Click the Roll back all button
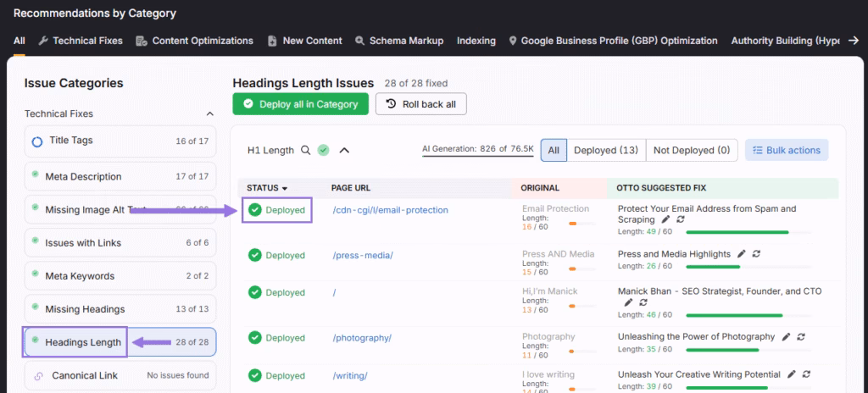868x393 pixels. [x=420, y=104]
